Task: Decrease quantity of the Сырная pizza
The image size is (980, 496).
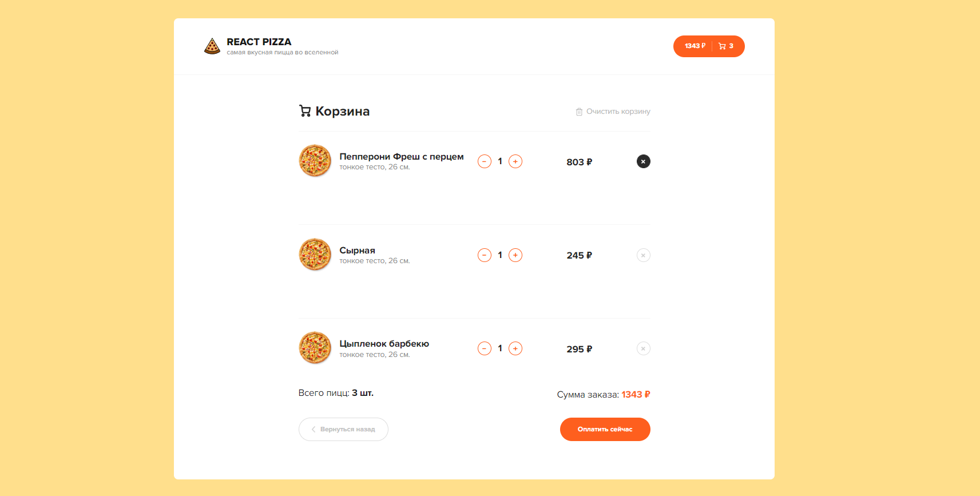Action: [x=484, y=255]
